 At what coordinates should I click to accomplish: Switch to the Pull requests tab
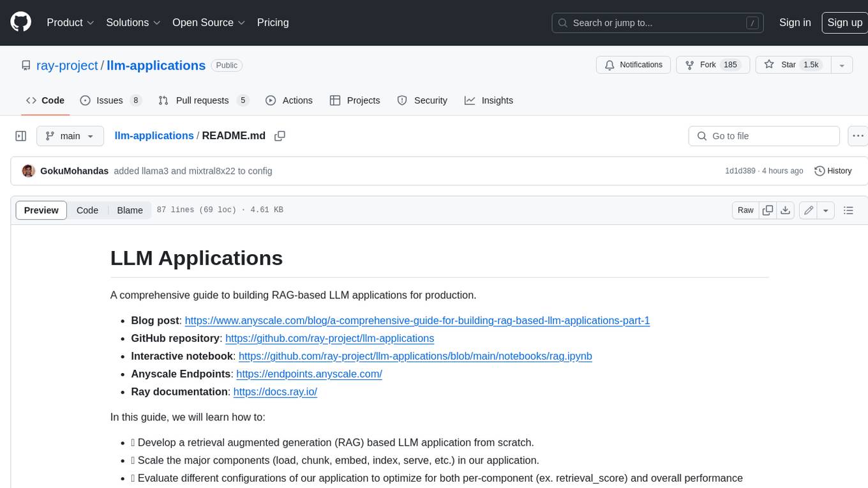[203, 100]
